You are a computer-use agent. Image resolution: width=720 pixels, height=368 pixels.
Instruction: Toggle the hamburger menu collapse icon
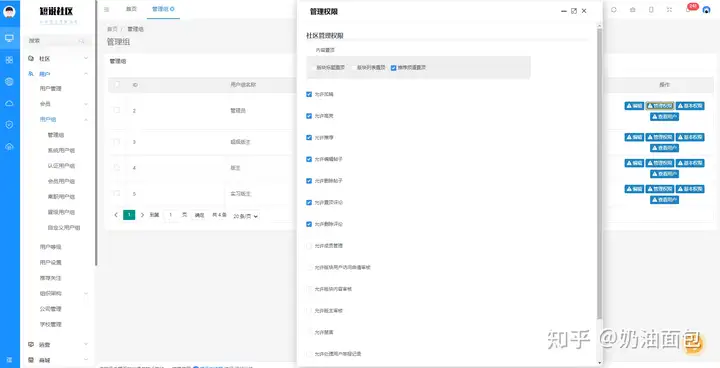[x=107, y=9]
